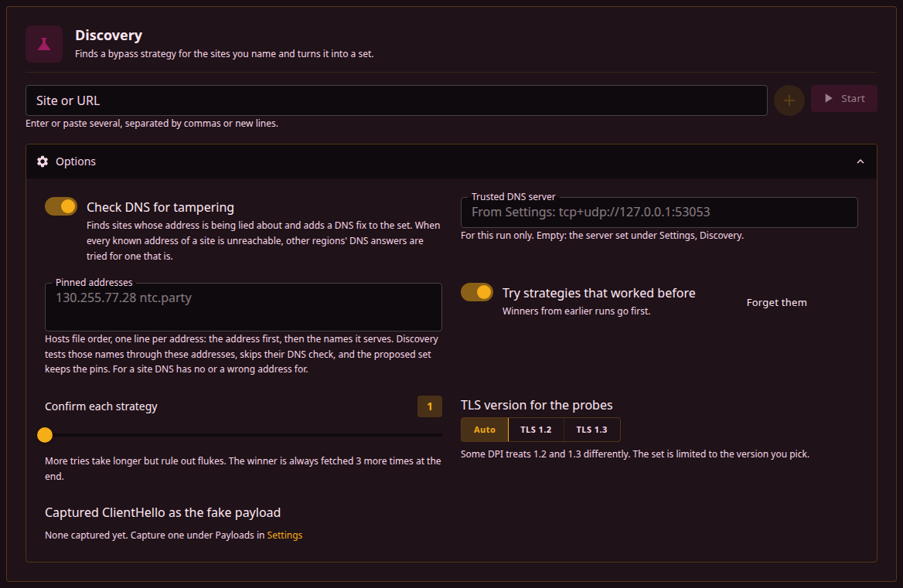Select TLS 1.3 for probes

(x=591, y=429)
